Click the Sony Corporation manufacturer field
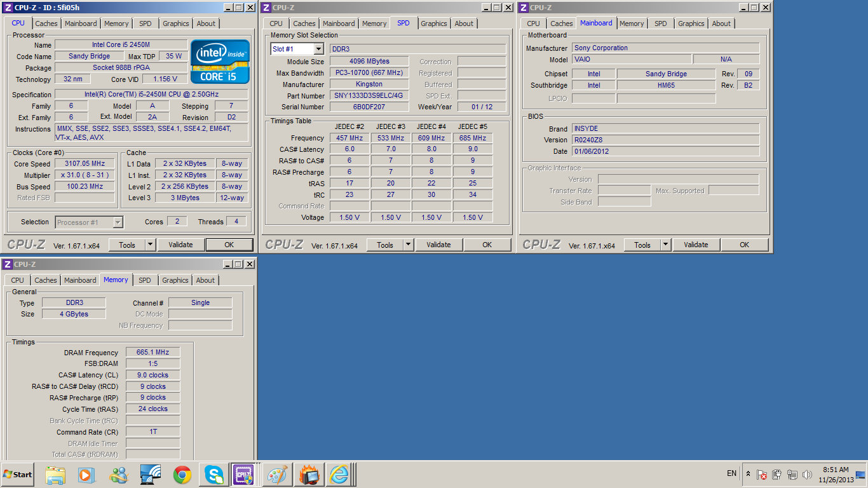This screenshot has height=488, width=868. coord(665,48)
